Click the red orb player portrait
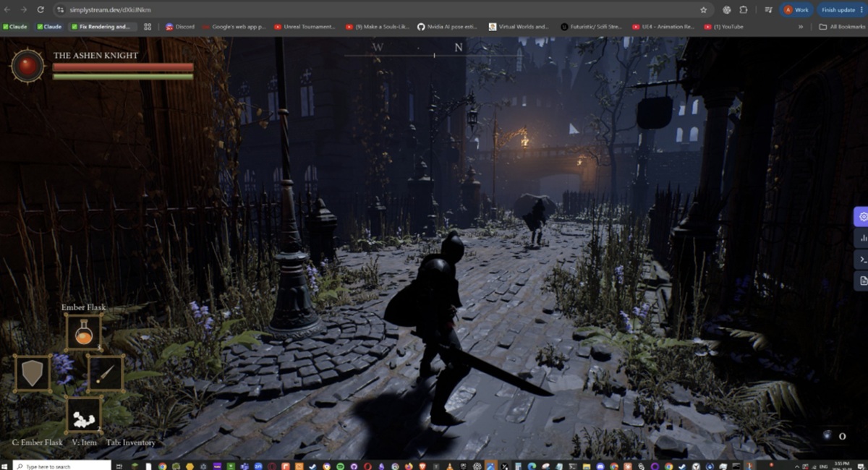This screenshot has height=470, width=868. 27,66
